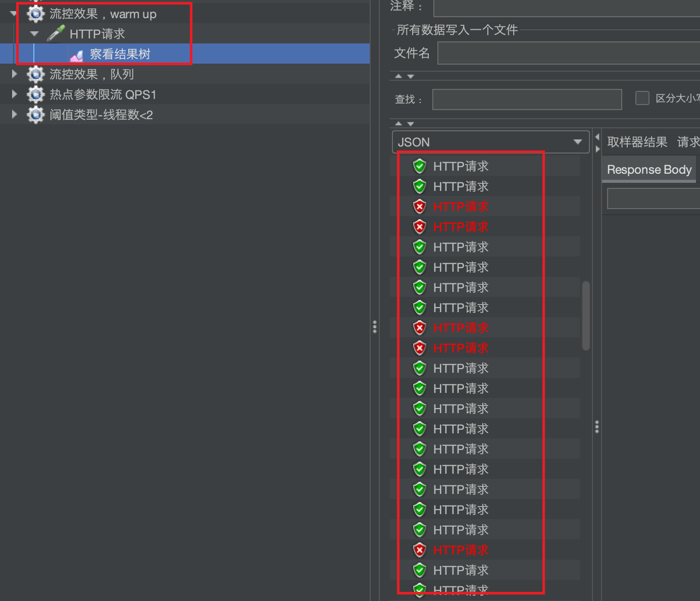Click gear icon of 流控效果，队列 thread group
Screen dimensions: 700x601
35,74
